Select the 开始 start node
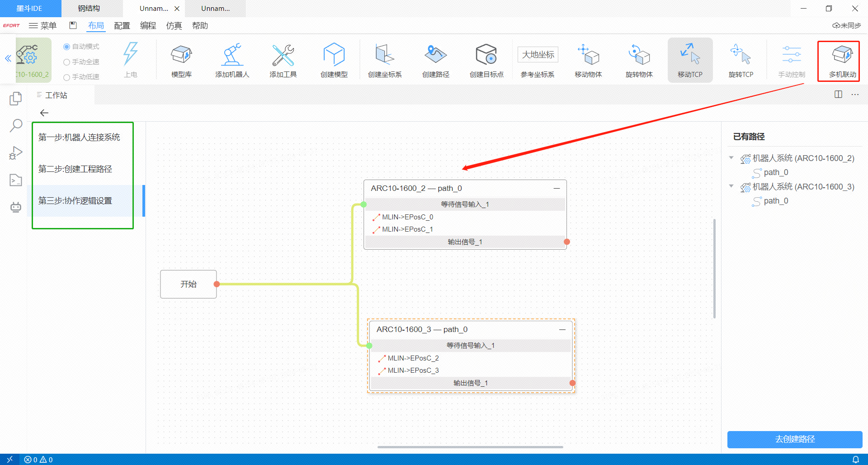 pos(188,284)
